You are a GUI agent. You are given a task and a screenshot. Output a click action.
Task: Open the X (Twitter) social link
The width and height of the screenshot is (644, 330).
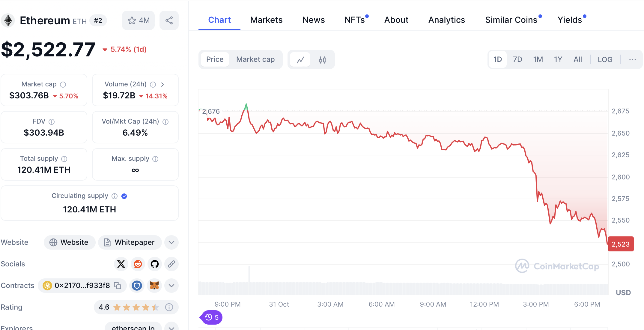pyautogui.click(x=121, y=264)
